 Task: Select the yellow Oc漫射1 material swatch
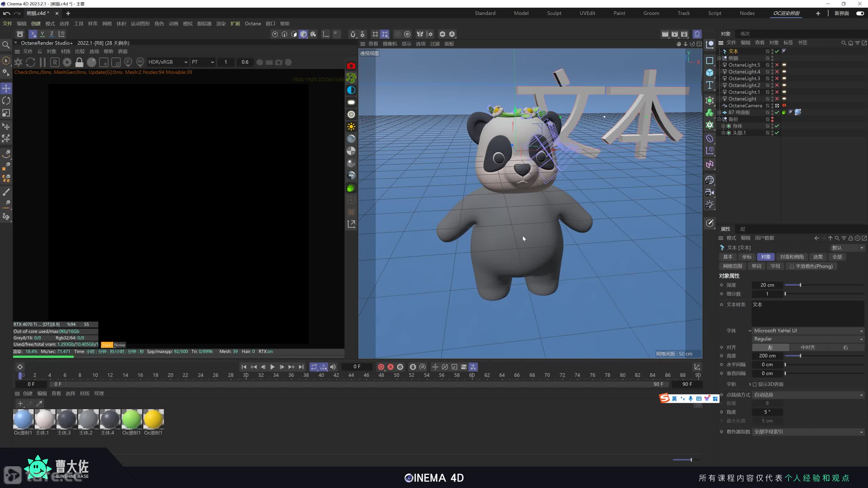[x=153, y=419]
